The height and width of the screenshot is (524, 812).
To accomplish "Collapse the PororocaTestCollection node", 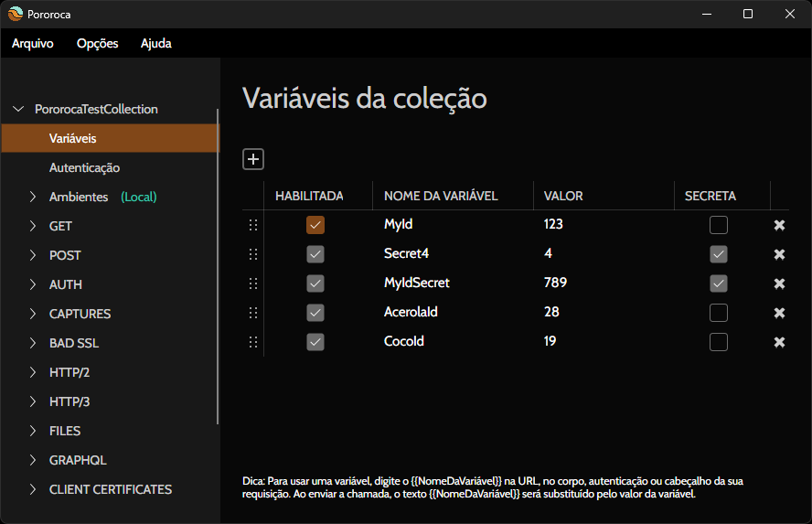I will coord(17,109).
